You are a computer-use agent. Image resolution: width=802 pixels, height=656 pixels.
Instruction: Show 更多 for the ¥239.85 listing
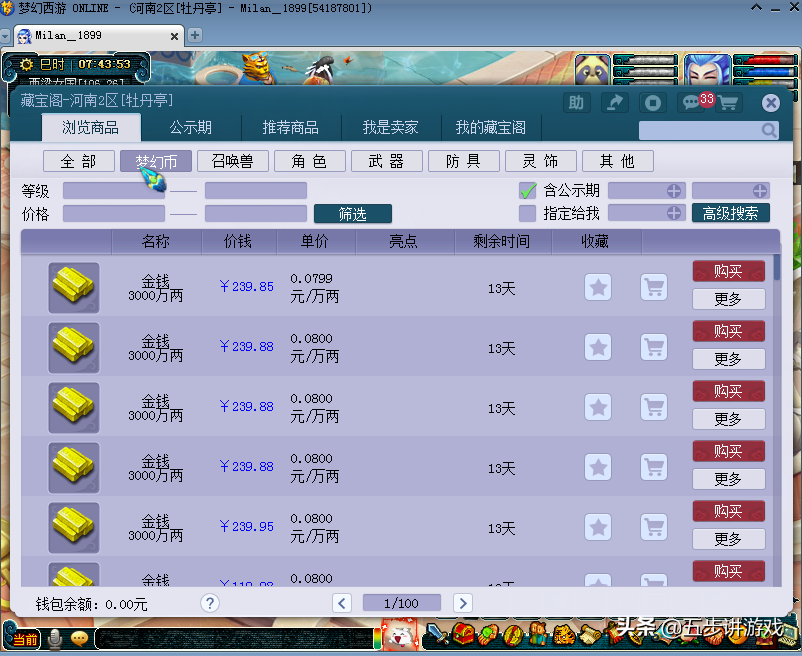pos(729,299)
